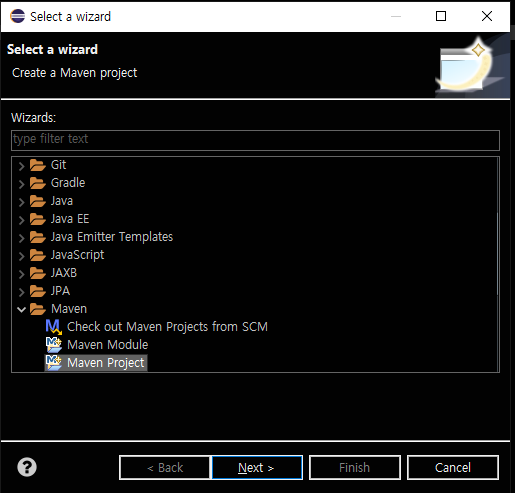Click the Finish button
Screen dimensions: 515x493
tap(355, 467)
